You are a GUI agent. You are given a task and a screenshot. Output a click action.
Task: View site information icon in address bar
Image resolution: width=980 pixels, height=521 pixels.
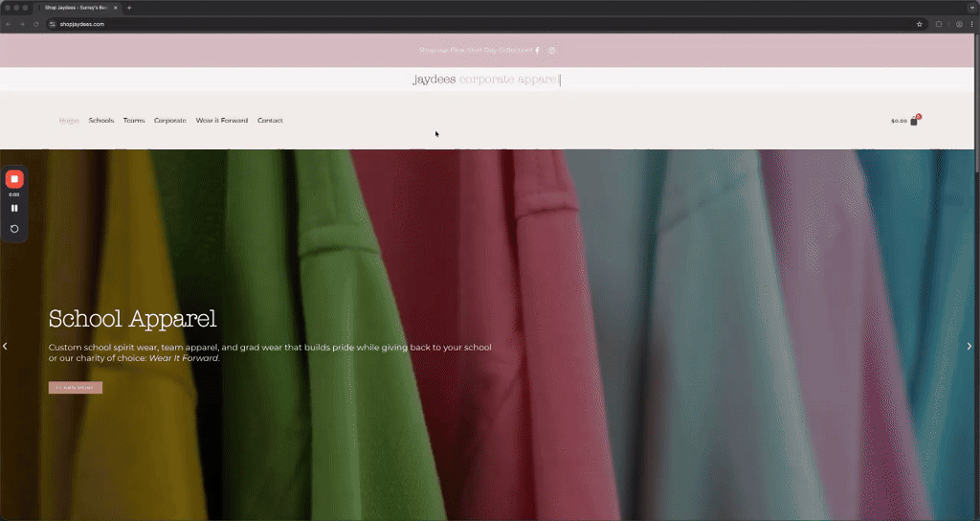(53, 24)
